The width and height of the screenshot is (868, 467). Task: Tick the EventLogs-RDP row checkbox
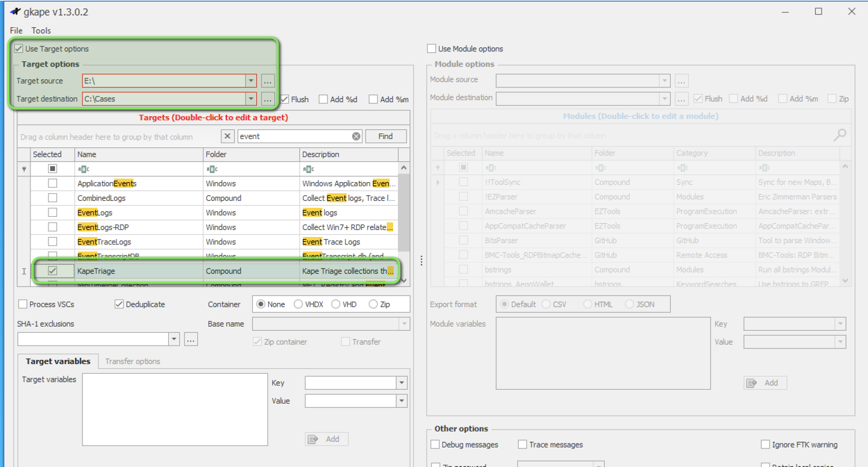point(52,227)
